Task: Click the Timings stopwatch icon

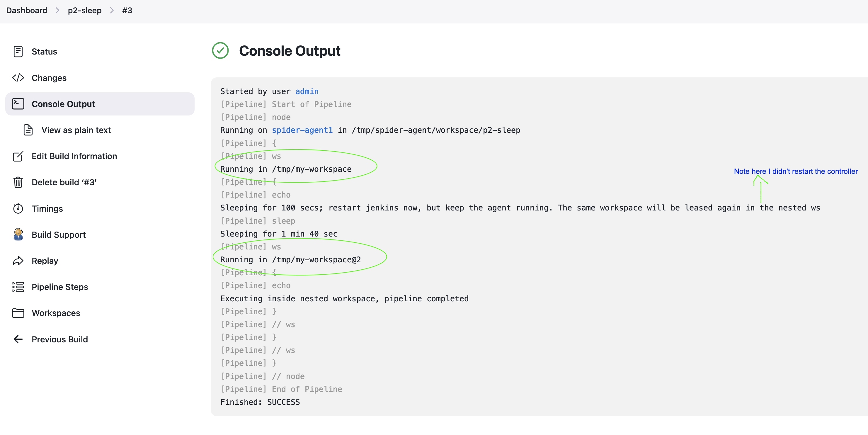Action: click(18, 209)
